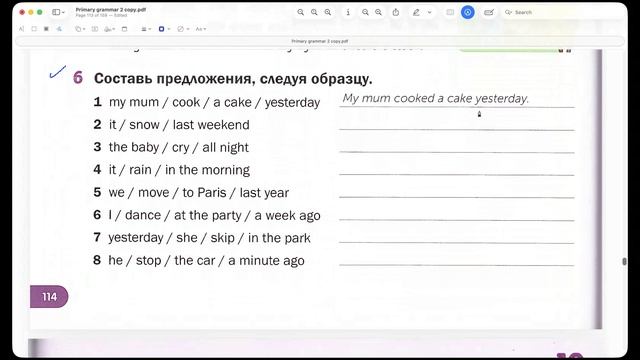Select the Sketch drawing tool
The image size is (640, 360).
pos(59,29)
